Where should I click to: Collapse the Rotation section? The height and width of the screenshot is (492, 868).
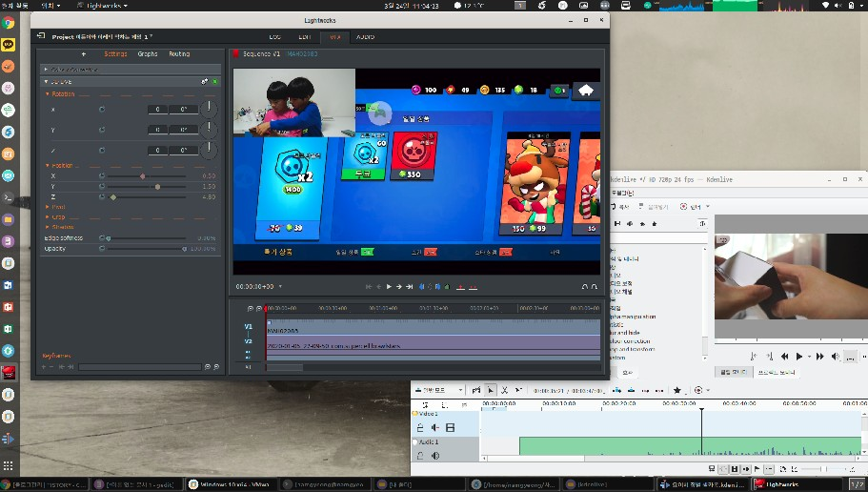pyautogui.click(x=48, y=94)
